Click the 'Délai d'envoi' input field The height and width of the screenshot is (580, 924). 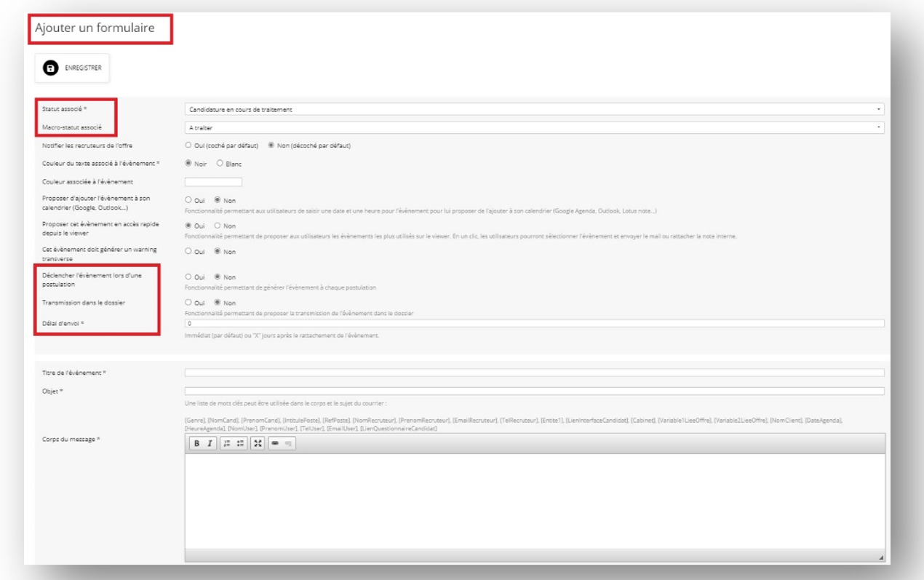534,323
